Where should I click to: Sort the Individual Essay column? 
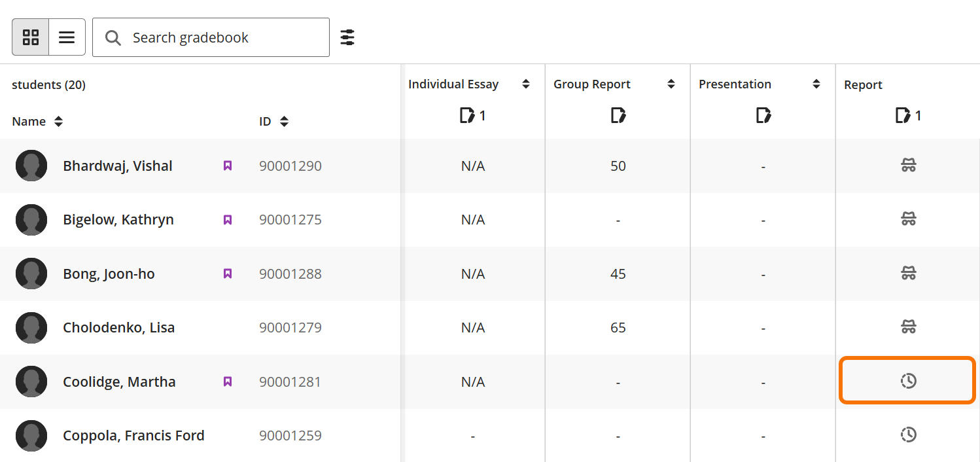pos(525,84)
